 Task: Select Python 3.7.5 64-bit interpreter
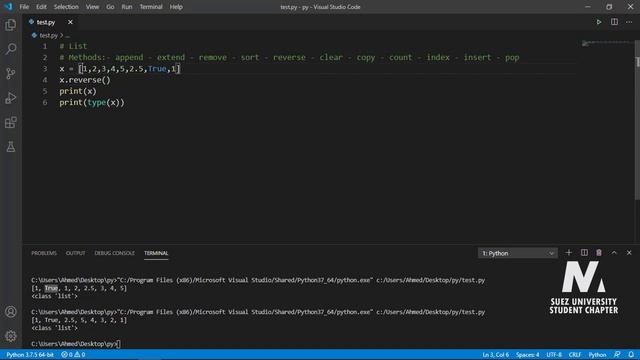[30, 354]
